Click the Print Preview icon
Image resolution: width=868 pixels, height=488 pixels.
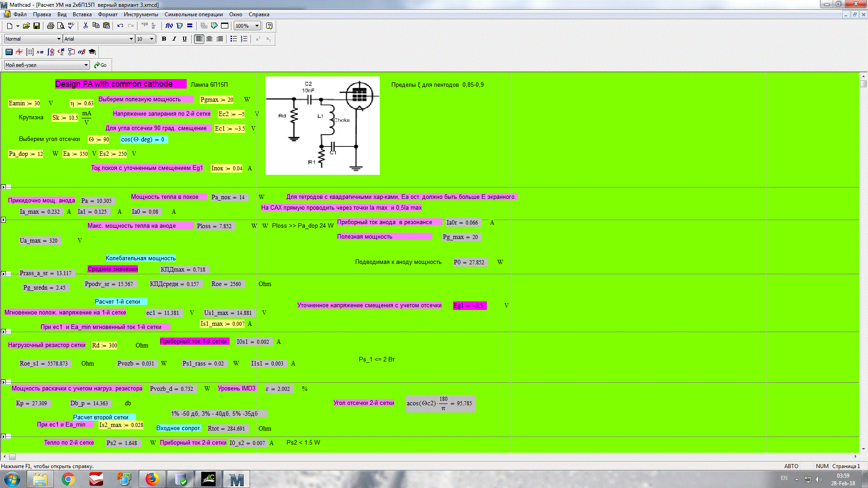(x=61, y=26)
